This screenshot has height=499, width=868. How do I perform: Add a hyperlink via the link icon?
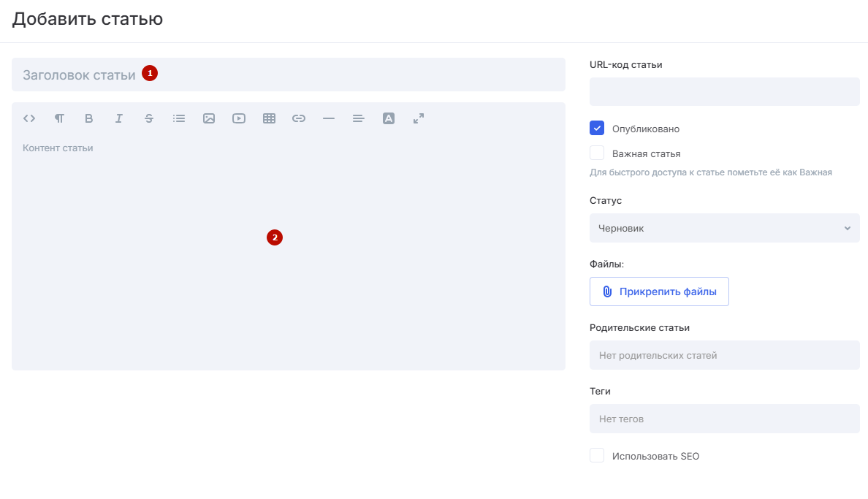[299, 118]
